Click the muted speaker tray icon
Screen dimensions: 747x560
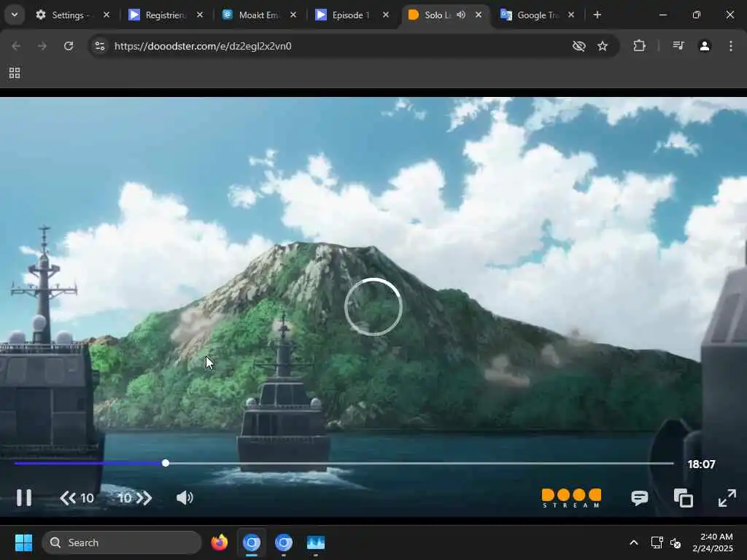(x=676, y=542)
